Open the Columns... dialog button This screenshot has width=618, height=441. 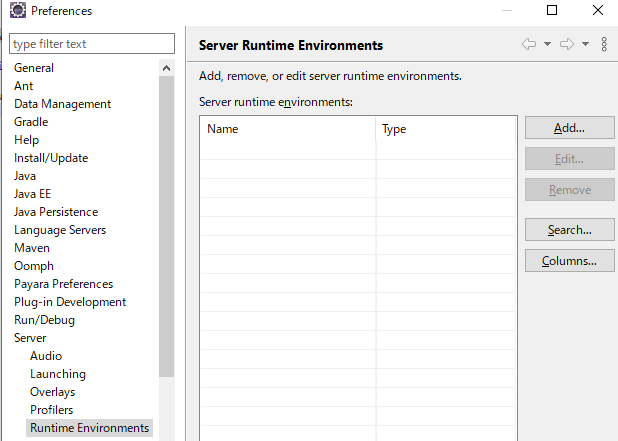click(568, 261)
